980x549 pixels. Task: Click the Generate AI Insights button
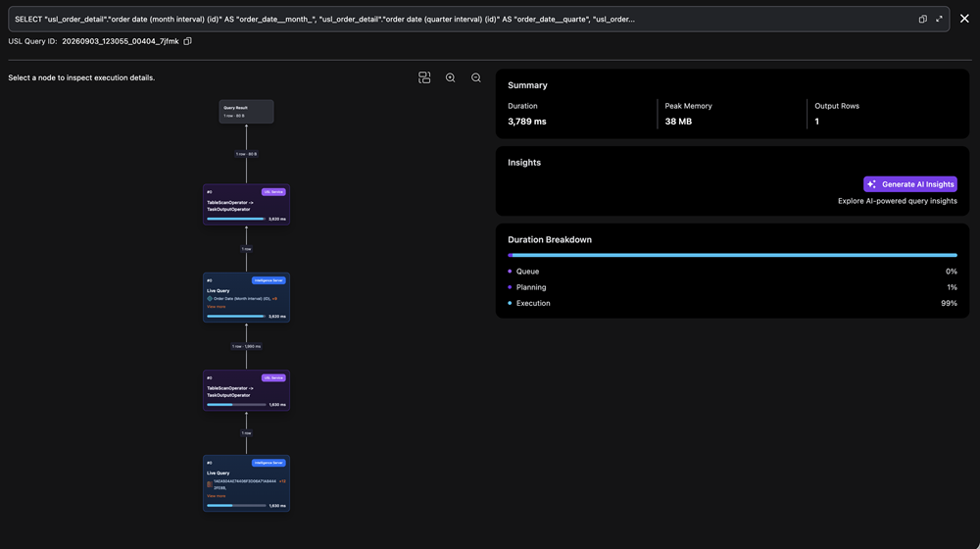click(x=910, y=184)
